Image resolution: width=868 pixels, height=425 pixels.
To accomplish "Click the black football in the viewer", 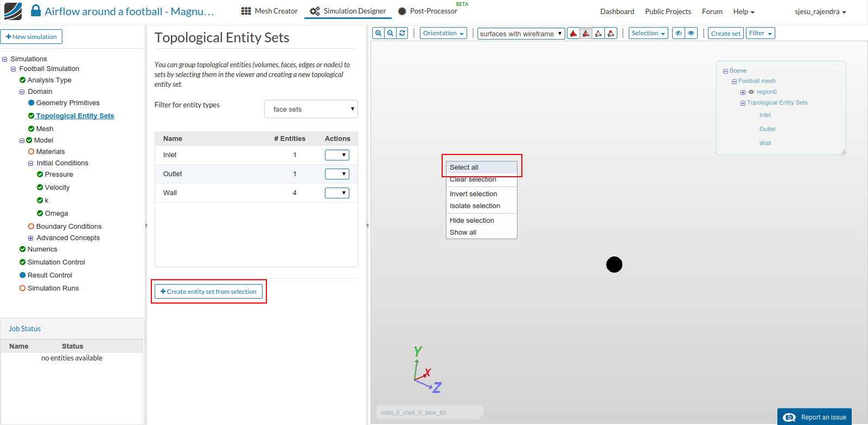I will pos(614,265).
